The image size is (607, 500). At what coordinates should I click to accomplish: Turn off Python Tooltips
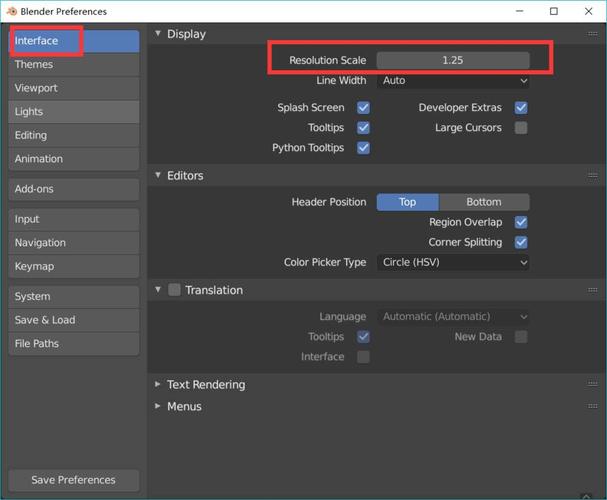coord(364,148)
